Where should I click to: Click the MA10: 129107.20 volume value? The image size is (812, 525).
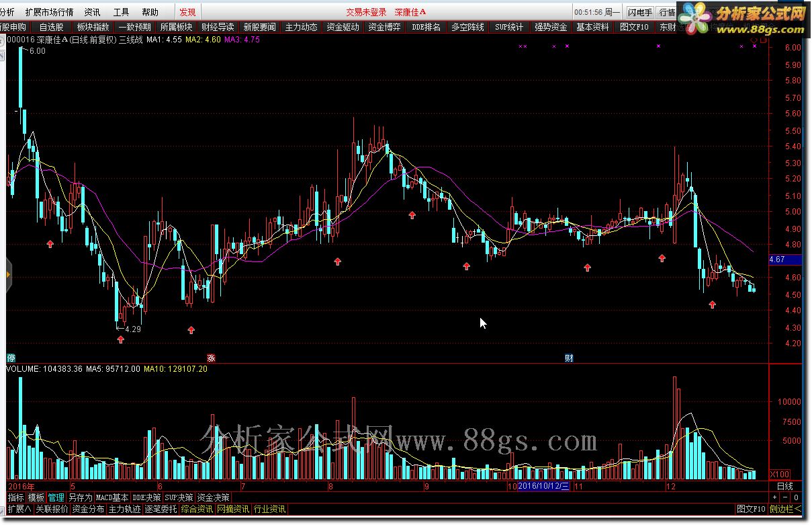(176, 369)
